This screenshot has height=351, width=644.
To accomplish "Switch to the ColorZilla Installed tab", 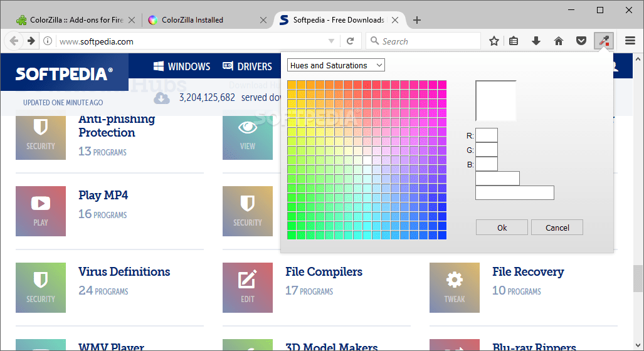I will point(193,20).
